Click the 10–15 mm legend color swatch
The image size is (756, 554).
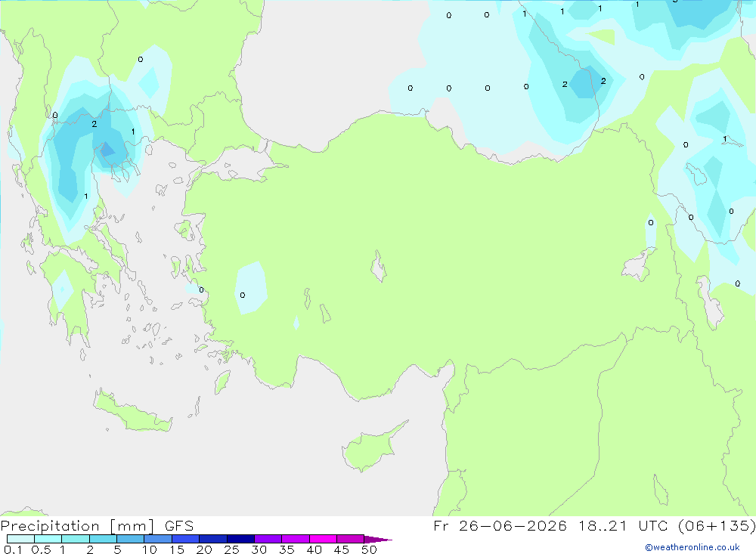[158, 539]
